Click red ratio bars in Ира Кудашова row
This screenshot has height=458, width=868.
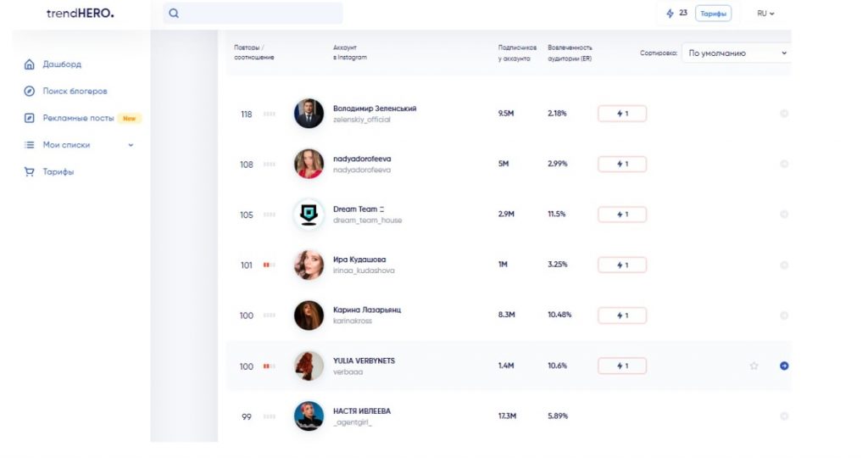(270, 265)
